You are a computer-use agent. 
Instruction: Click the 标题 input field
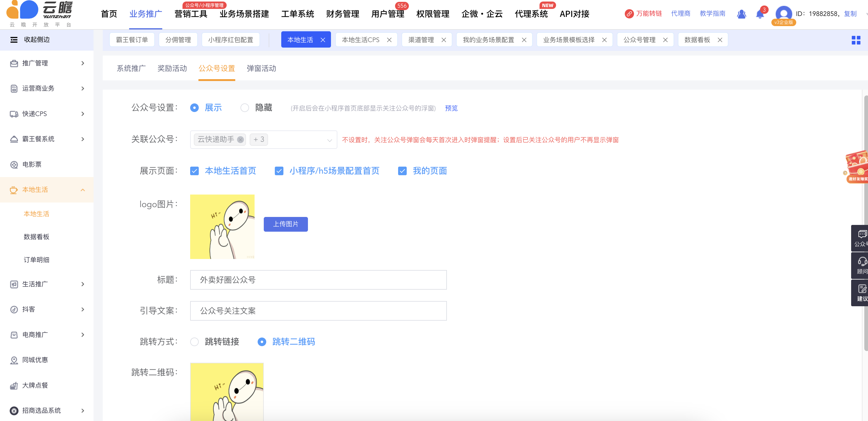[318, 280]
